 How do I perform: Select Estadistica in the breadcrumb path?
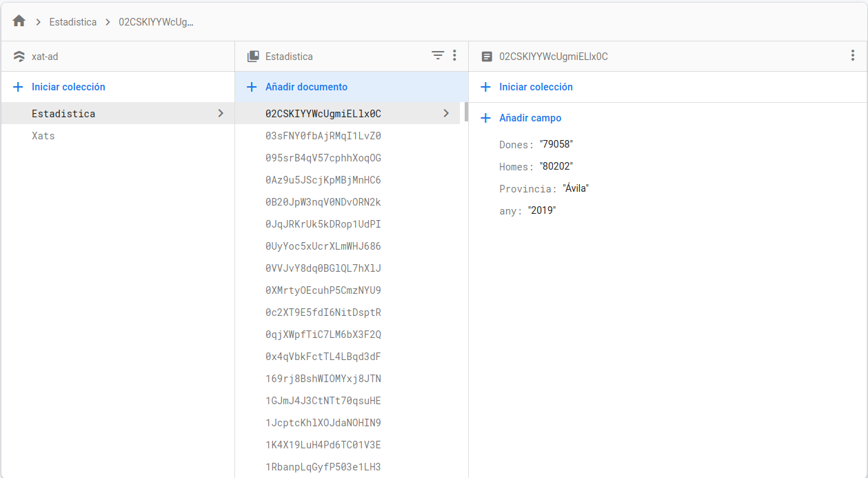point(73,22)
